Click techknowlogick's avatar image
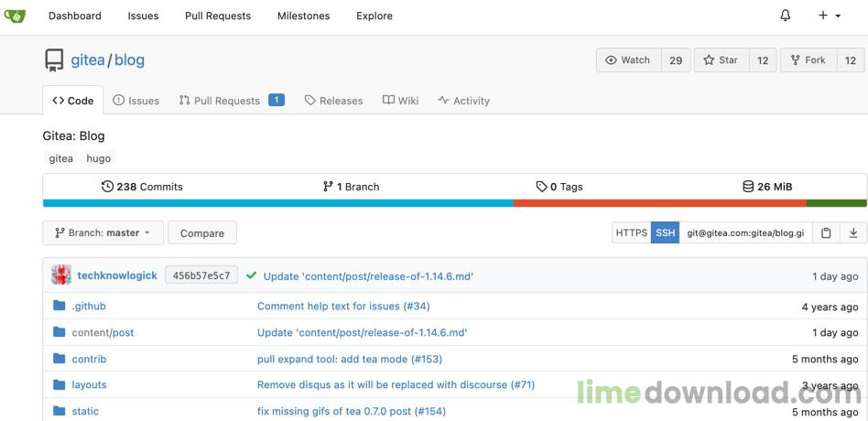The height and width of the screenshot is (421, 868). pyautogui.click(x=61, y=275)
